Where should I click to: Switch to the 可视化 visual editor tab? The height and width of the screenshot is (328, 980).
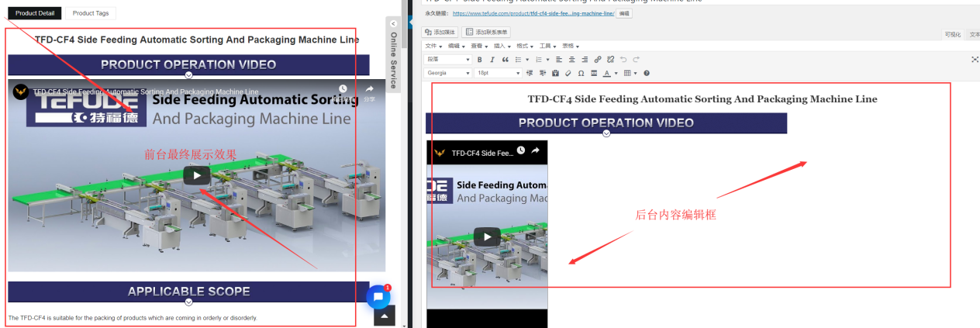tap(952, 34)
